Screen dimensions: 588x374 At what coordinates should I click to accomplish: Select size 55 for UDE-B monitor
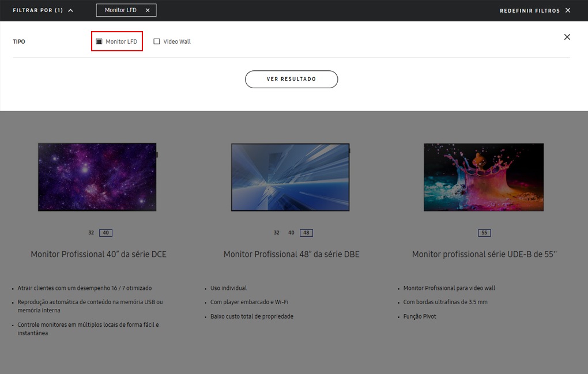(x=484, y=233)
